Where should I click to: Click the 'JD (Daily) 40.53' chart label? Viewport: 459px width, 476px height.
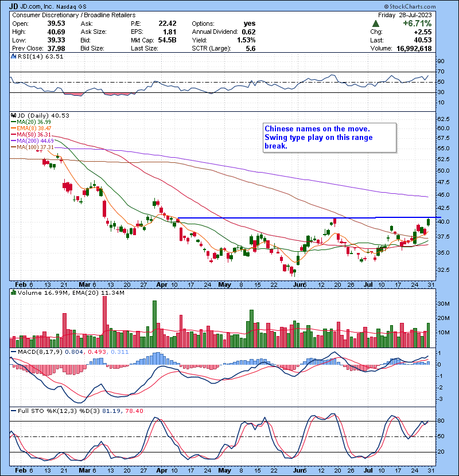[44, 115]
